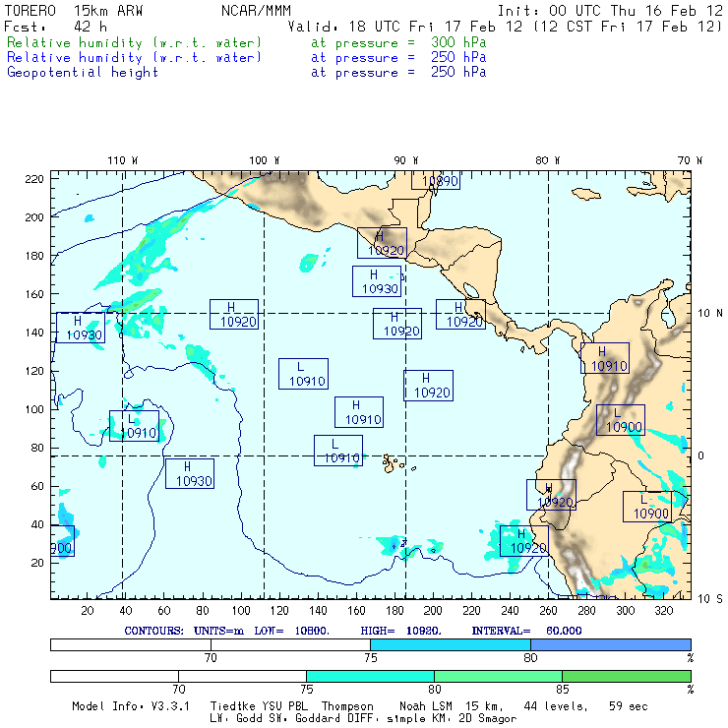Click the 'H 10930' label just south of equator

[x=190, y=473]
